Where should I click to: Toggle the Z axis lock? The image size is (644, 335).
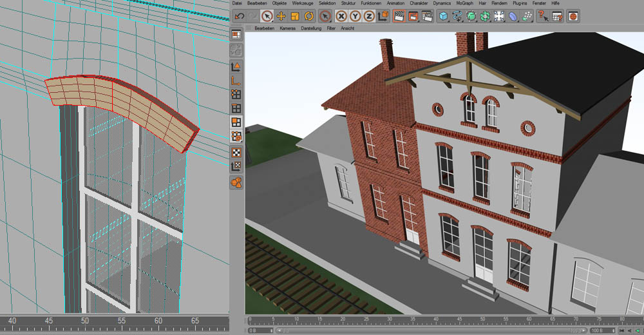click(x=368, y=16)
